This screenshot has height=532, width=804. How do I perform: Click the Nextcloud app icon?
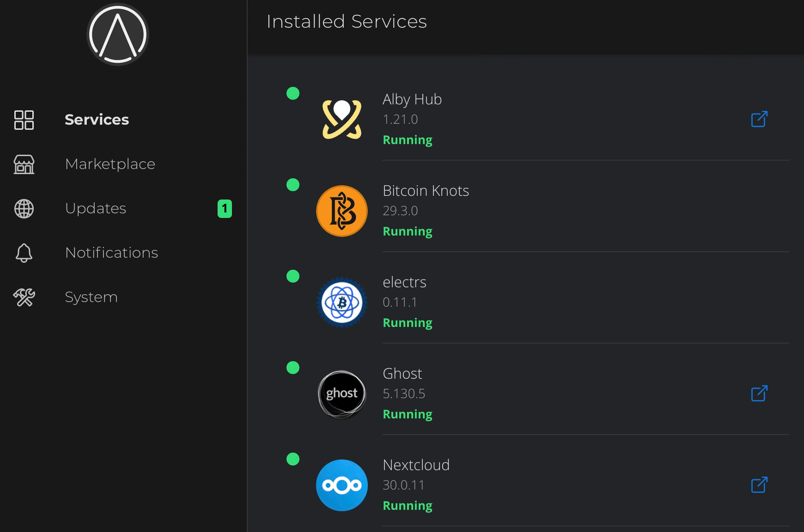pos(342,485)
